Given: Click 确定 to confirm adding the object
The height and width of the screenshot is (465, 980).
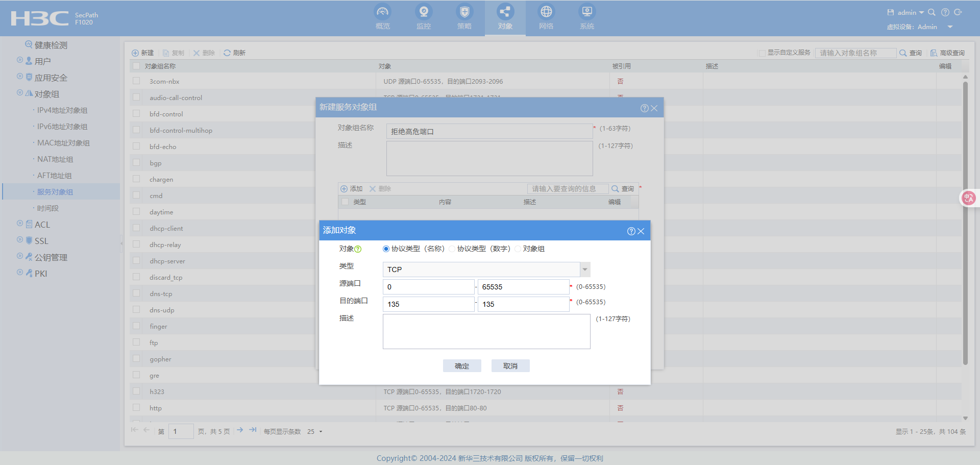Looking at the screenshot, I should coord(462,366).
